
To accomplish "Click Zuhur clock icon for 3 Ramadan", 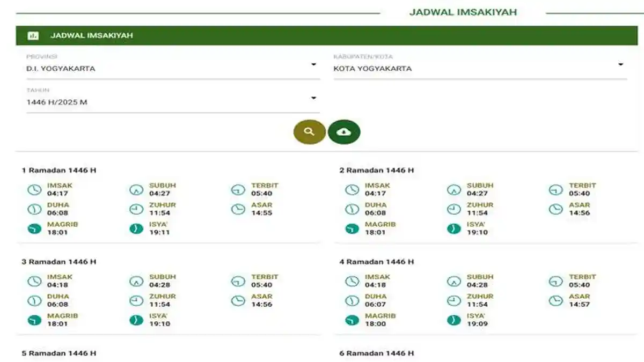I will pyautogui.click(x=136, y=301).
